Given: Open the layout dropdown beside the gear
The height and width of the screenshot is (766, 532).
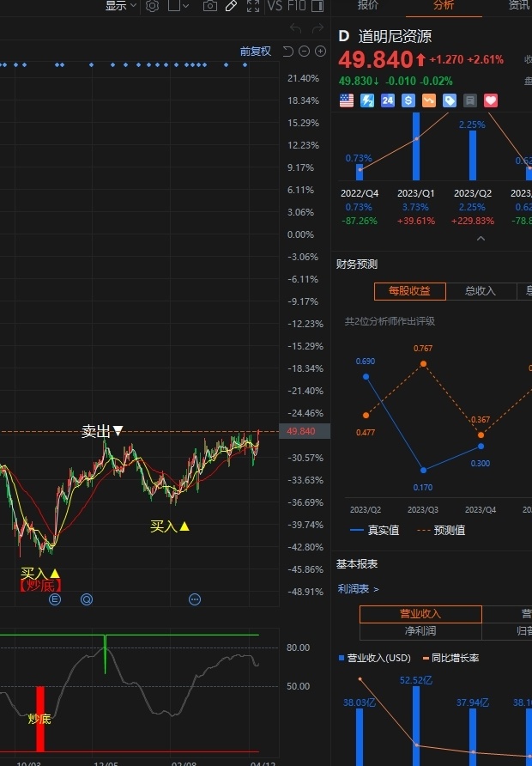Looking at the screenshot, I should pos(178,6).
